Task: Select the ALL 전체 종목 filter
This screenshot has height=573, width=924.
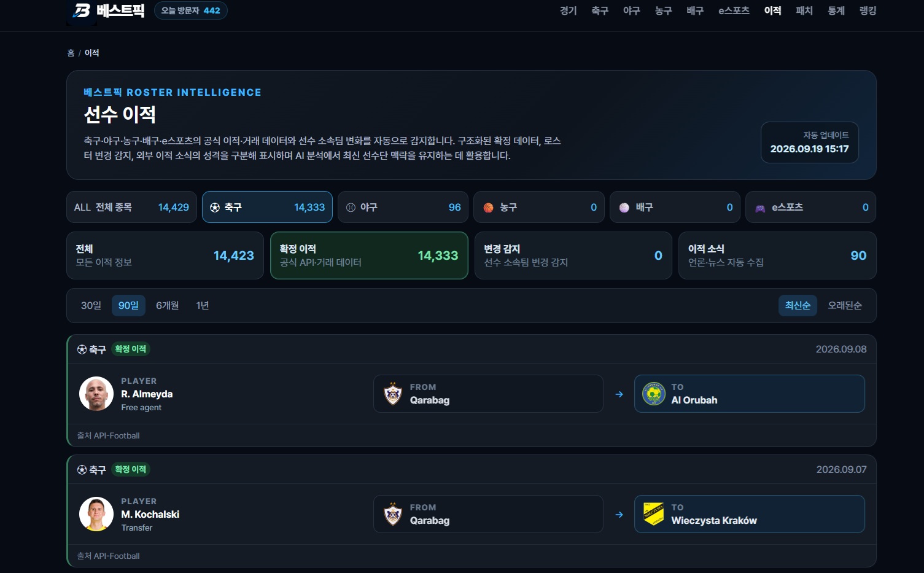Action: (x=131, y=207)
